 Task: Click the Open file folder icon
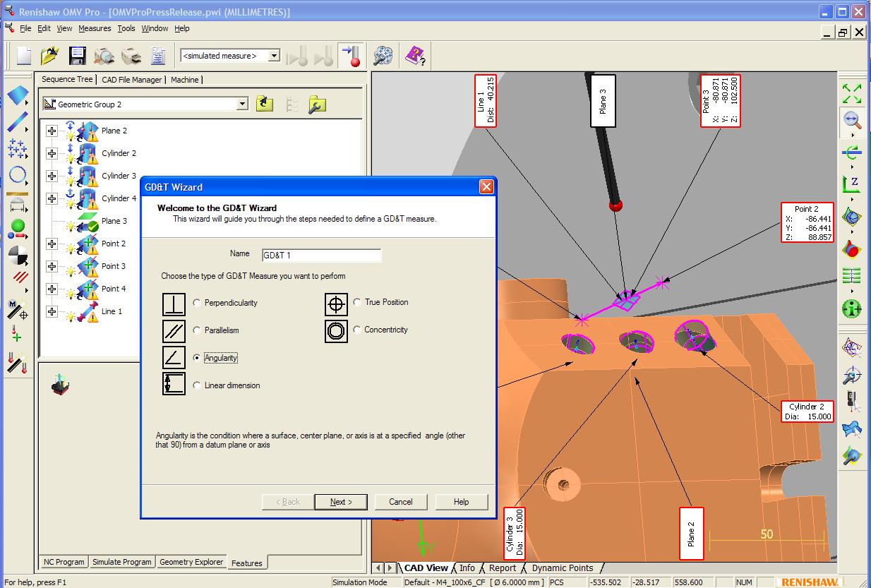tap(49, 56)
